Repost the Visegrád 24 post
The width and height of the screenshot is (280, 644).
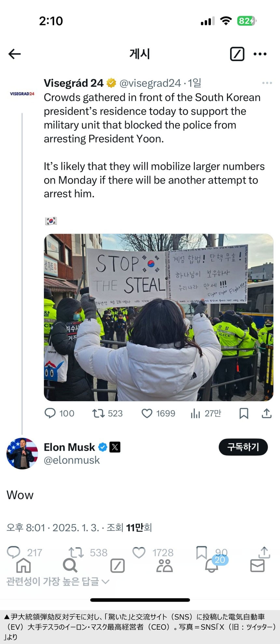[98, 413]
